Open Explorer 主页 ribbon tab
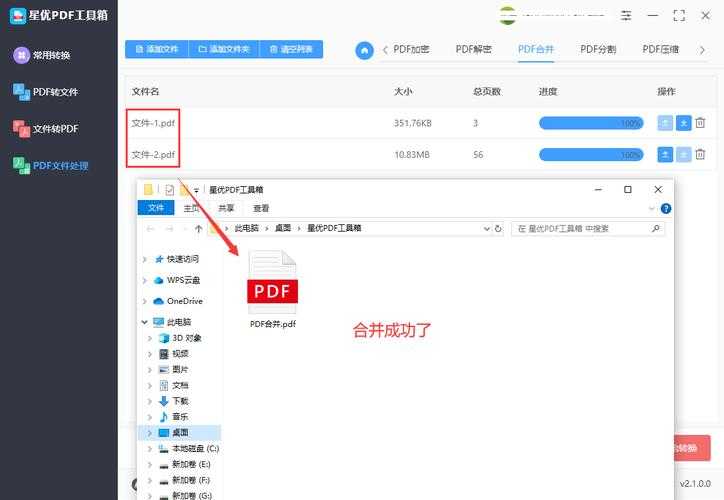Viewport: 724px width, 500px height. (x=191, y=208)
